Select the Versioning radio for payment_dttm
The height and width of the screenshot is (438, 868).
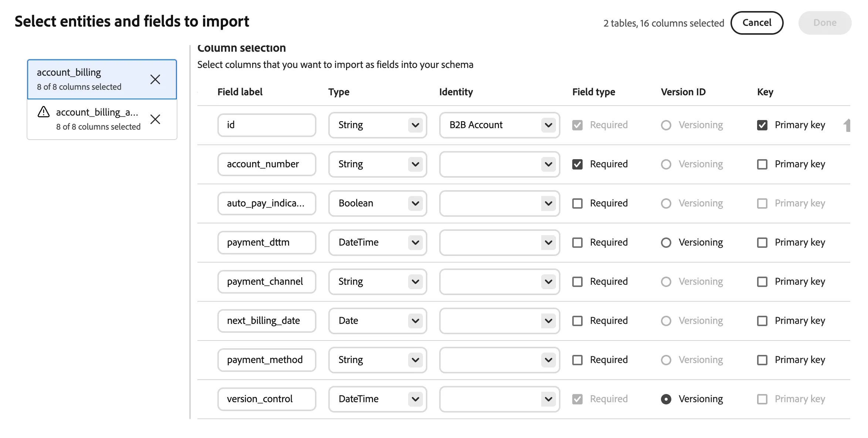point(666,243)
